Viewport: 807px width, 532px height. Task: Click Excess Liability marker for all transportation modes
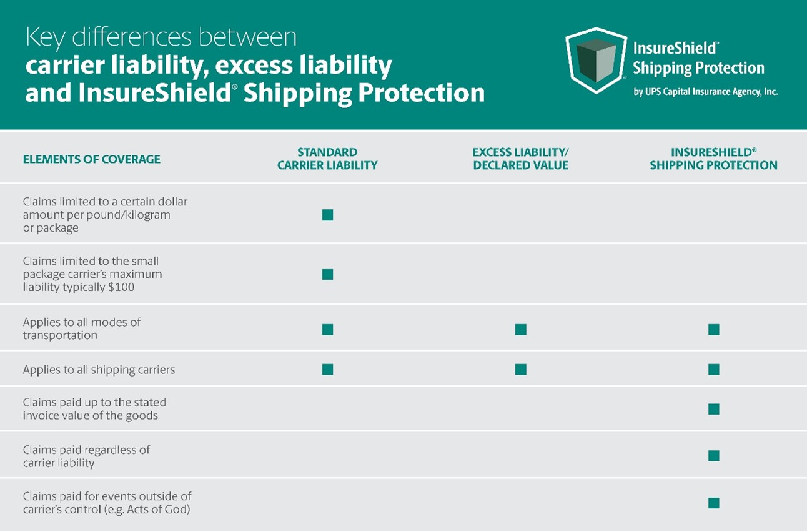pyautogui.click(x=520, y=329)
